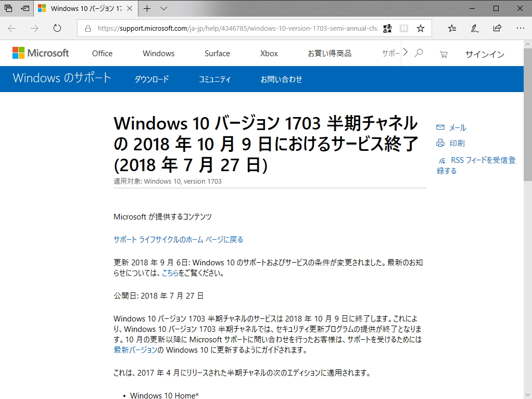Open the お買い得商品 menu item
The width and height of the screenshot is (532, 399).
coord(330,54)
